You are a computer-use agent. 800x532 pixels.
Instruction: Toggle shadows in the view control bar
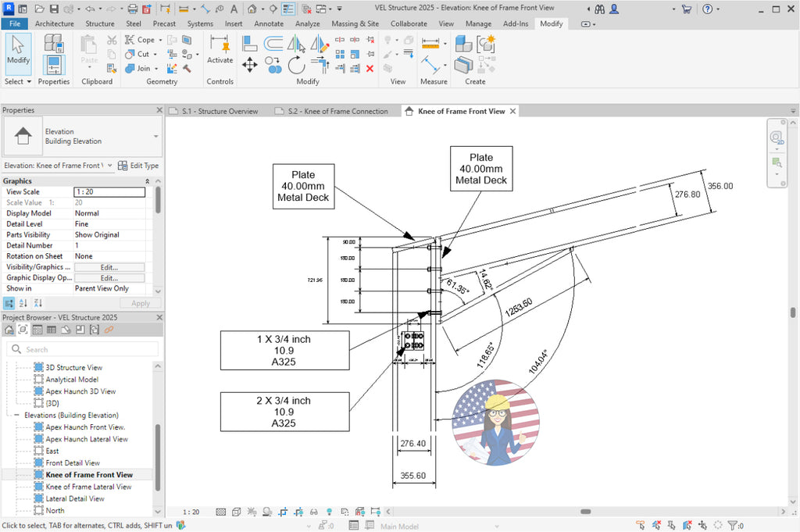coord(266,512)
